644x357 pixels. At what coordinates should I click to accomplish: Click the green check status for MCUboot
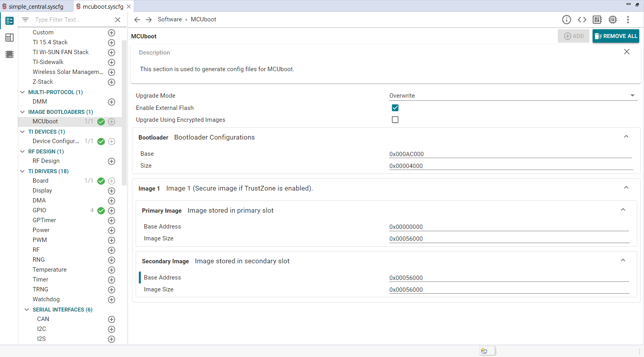tap(101, 122)
